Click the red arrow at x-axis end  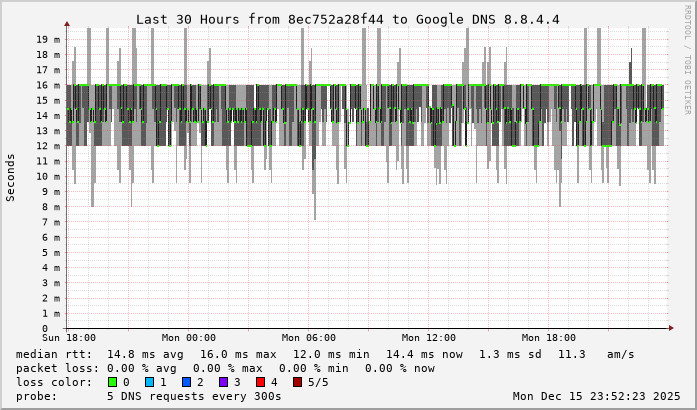tap(670, 327)
